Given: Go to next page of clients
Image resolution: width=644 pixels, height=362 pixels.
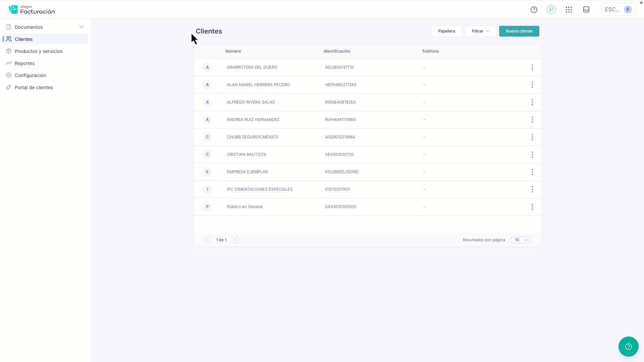Looking at the screenshot, I should 235,240.
